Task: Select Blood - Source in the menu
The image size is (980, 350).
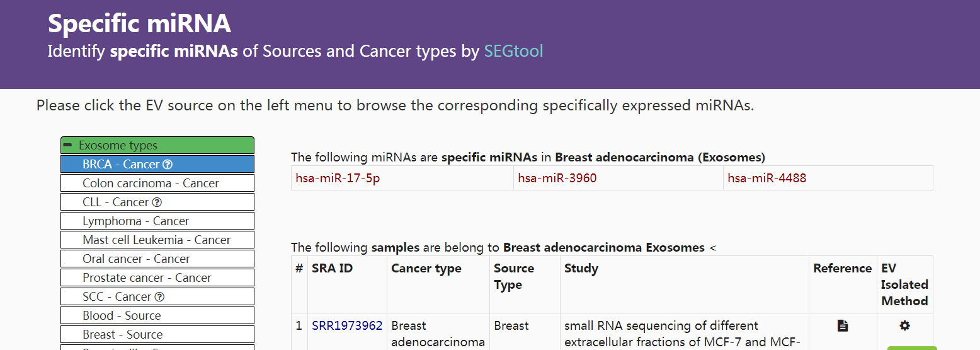Action: pyautogui.click(x=157, y=316)
